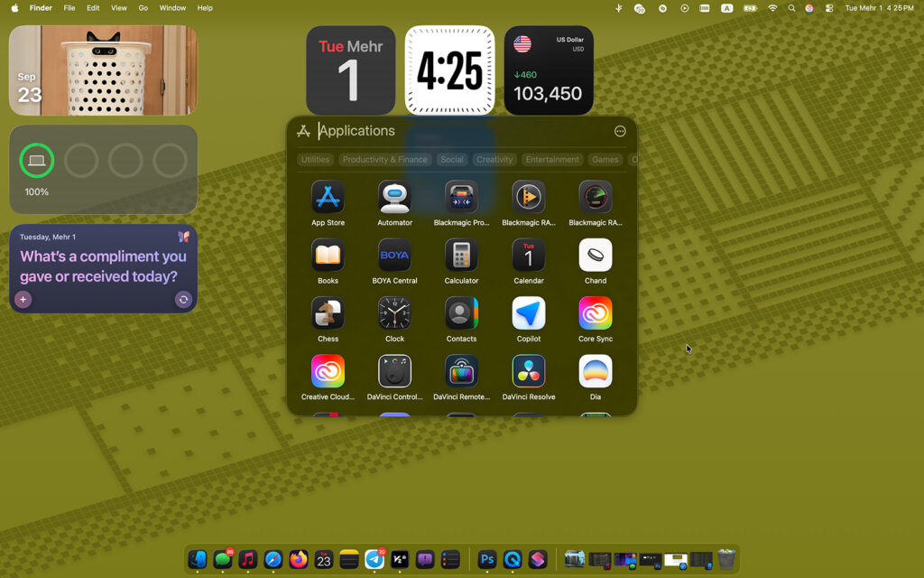Image resolution: width=924 pixels, height=578 pixels.
Task: Open the File menu
Action: click(x=69, y=8)
